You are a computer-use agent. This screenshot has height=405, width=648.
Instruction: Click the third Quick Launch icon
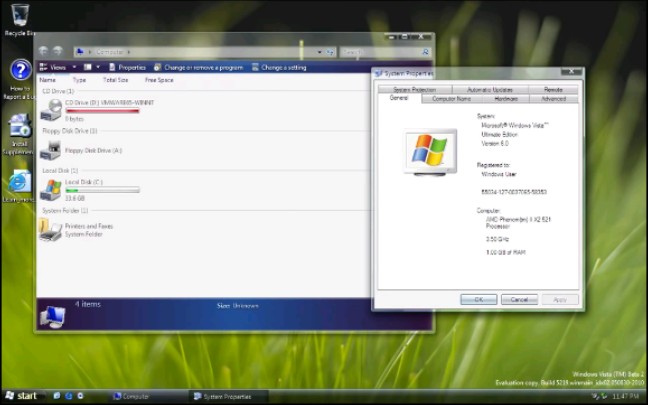click(80, 396)
